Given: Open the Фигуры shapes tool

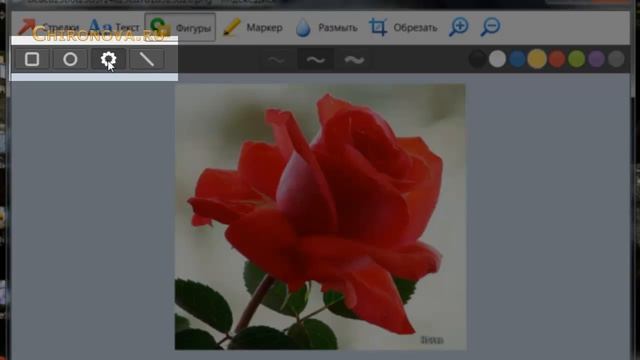Looking at the screenshot, I should pyautogui.click(x=180, y=27).
